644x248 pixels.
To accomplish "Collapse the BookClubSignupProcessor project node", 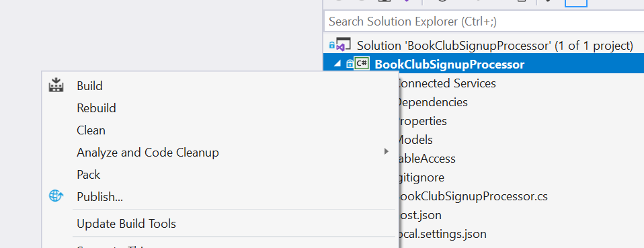I will click(337, 65).
